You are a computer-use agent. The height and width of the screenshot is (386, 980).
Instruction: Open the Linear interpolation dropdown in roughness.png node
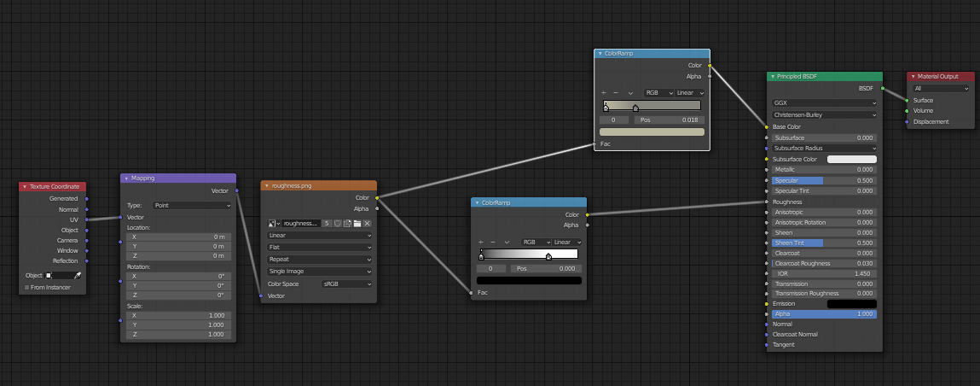(319, 235)
